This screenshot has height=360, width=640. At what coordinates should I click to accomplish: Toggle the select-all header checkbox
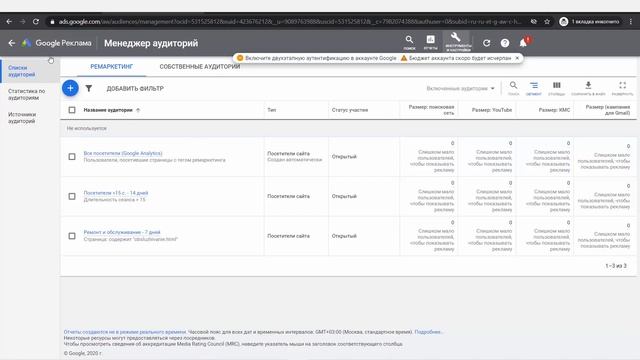(x=72, y=110)
